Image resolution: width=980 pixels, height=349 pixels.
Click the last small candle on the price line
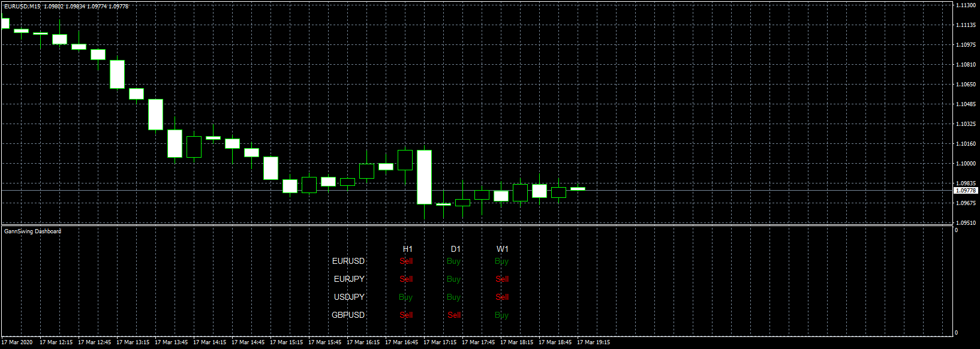pos(578,188)
